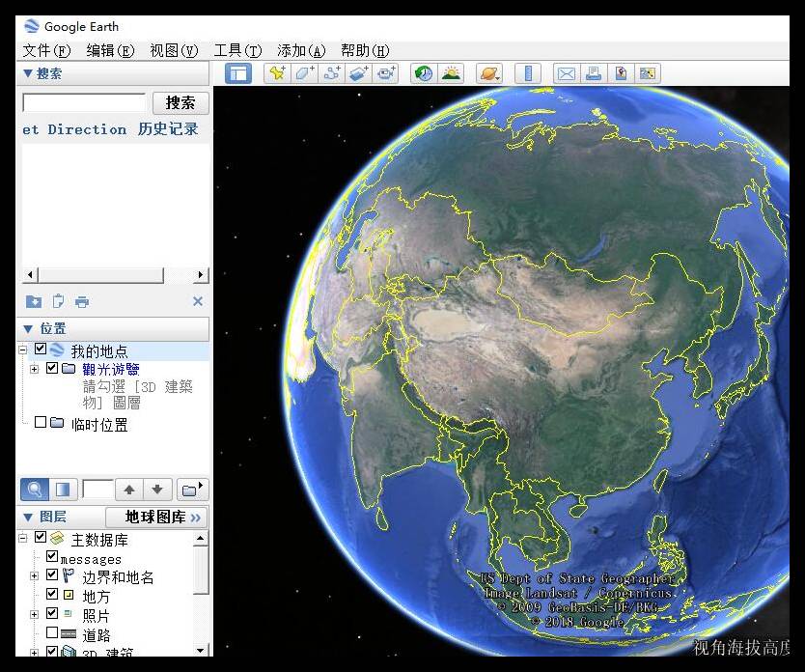
Task: Copy search results clipboard icon
Action: click(x=58, y=301)
